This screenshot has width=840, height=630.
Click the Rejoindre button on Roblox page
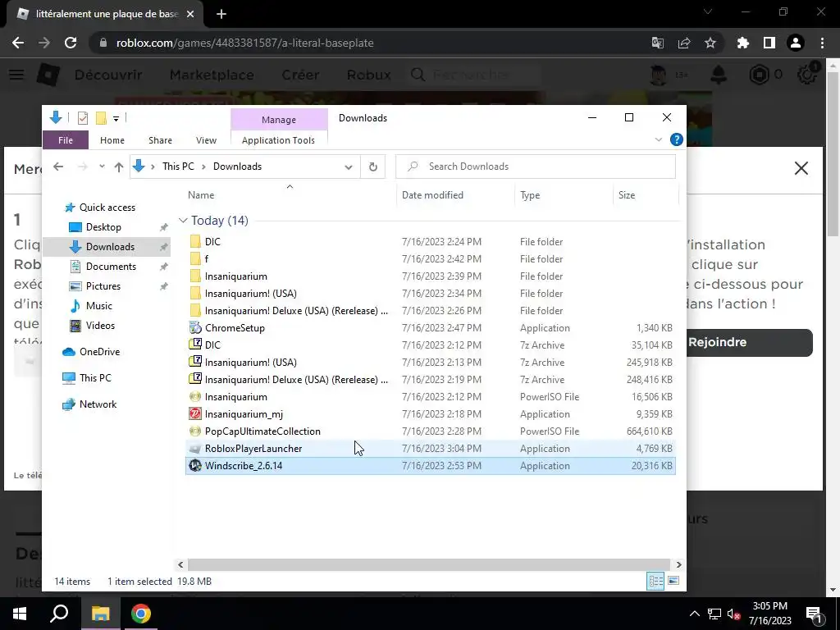pyautogui.click(x=750, y=342)
